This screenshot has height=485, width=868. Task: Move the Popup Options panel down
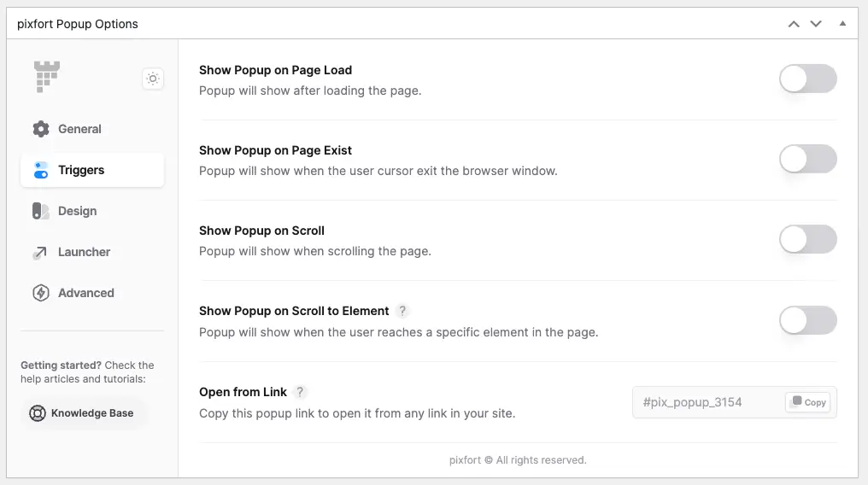[x=816, y=24]
